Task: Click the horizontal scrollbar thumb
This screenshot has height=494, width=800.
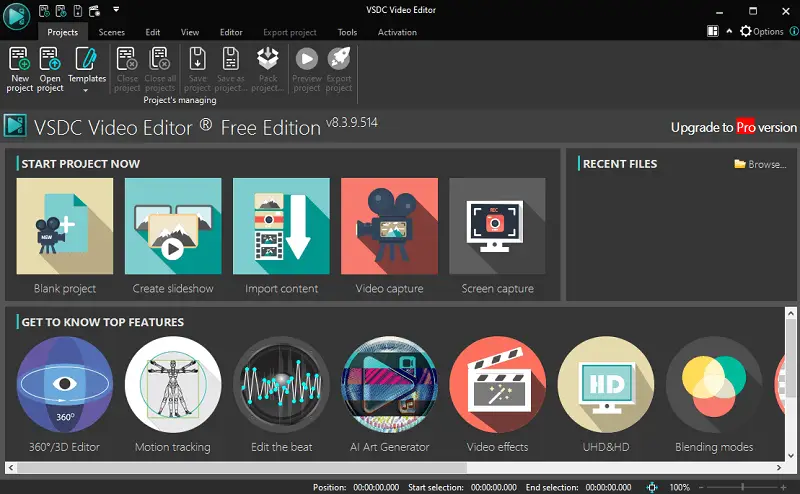Action: point(242,467)
